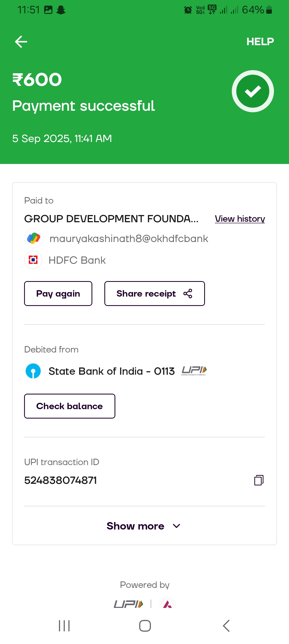Image resolution: width=289 pixels, height=644 pixels.
Task: Tap the green payment success checkmark
Action: pyautogui.click(x=253, y=91)
